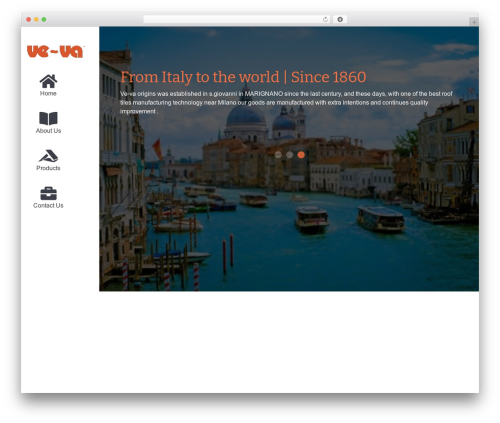Screen dimensions: 500x423
Task: Show the first slide via slider dot
Action: pyautogui.click(x=278, y=155)
